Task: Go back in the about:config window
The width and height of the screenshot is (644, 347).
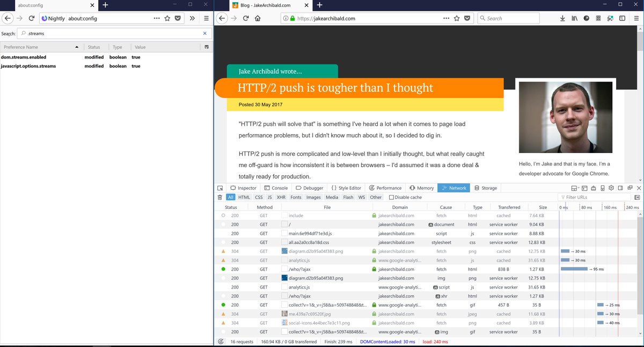Action: click(8, 18)
